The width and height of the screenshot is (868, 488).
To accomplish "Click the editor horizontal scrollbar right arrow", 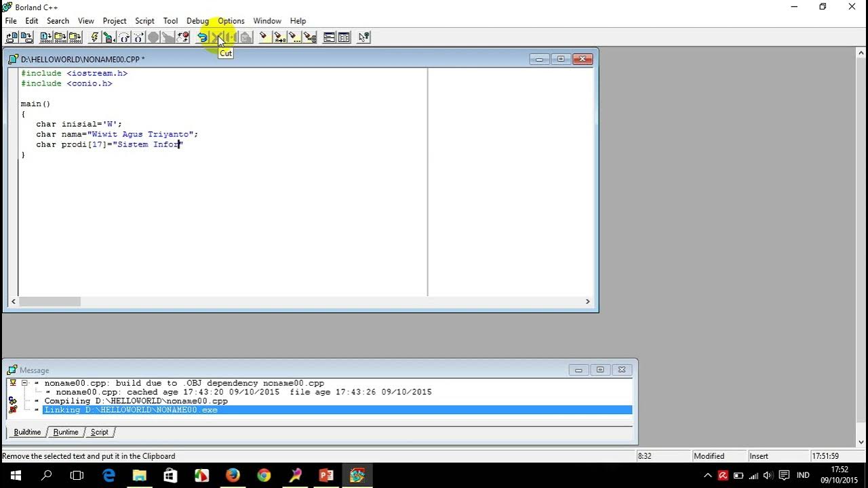I will click(588, 302).
